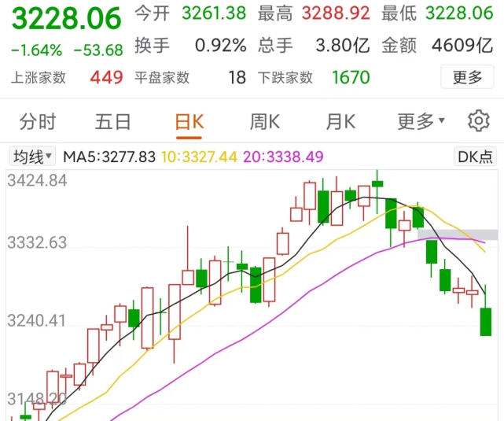Click the 平盘家数 label
The height and width of the screenshot is (421, 504).
[x=162, y=77]
